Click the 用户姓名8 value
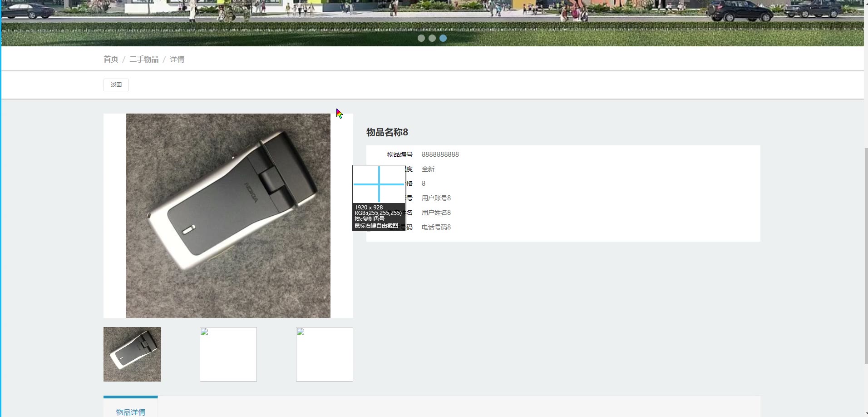 [x=436, y=213]
